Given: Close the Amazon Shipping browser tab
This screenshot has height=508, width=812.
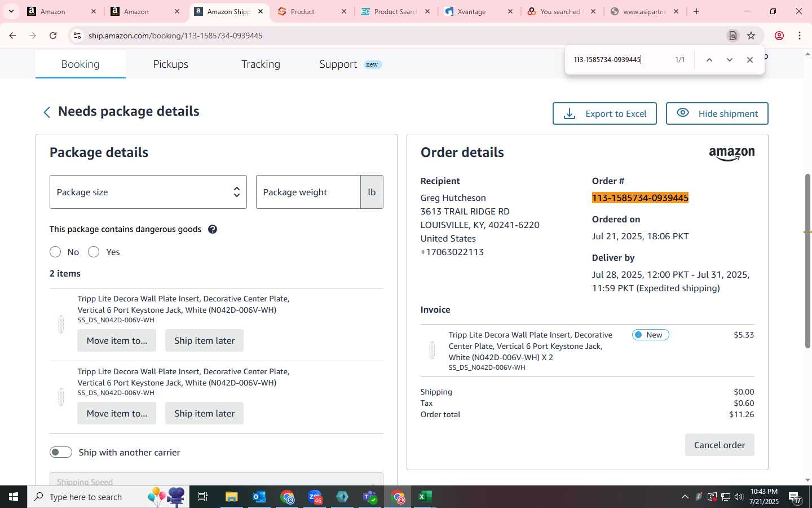Looking at the screenshot, I should point(261,11).
